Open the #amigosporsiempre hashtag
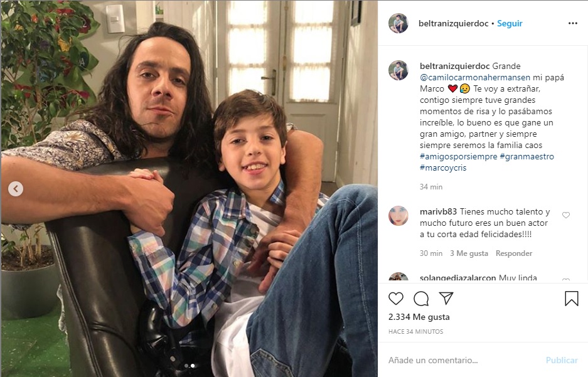The height and width of the screenshot is (377, 588). (458, 156)
